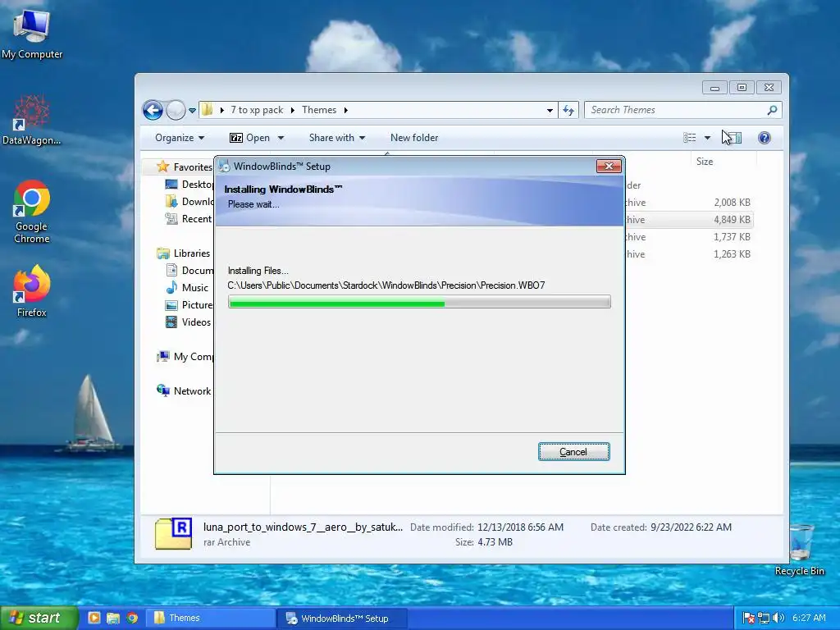
Task: Click the luna_port_to_windows_7 file name
Action: pyautogui.click(x=303, y=527)
